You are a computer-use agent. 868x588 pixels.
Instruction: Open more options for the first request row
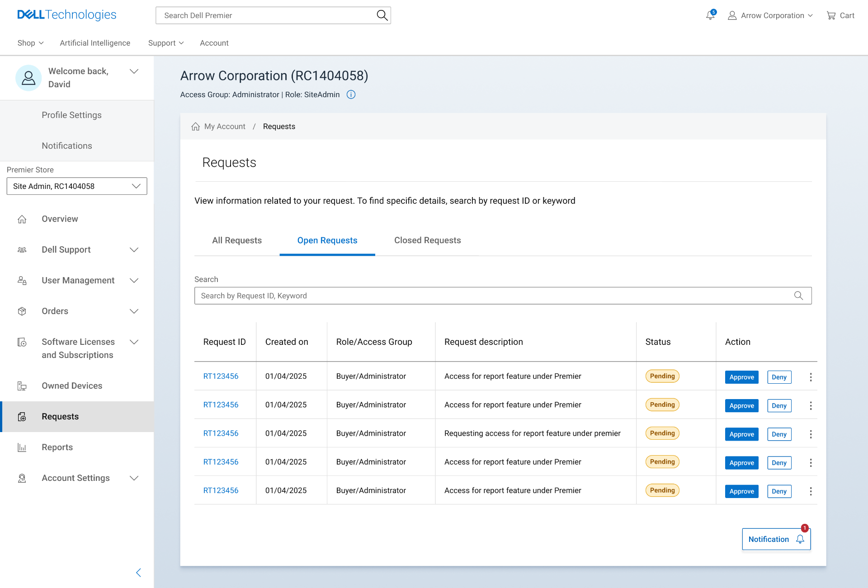pyautogui.click(x=811, y=377)
